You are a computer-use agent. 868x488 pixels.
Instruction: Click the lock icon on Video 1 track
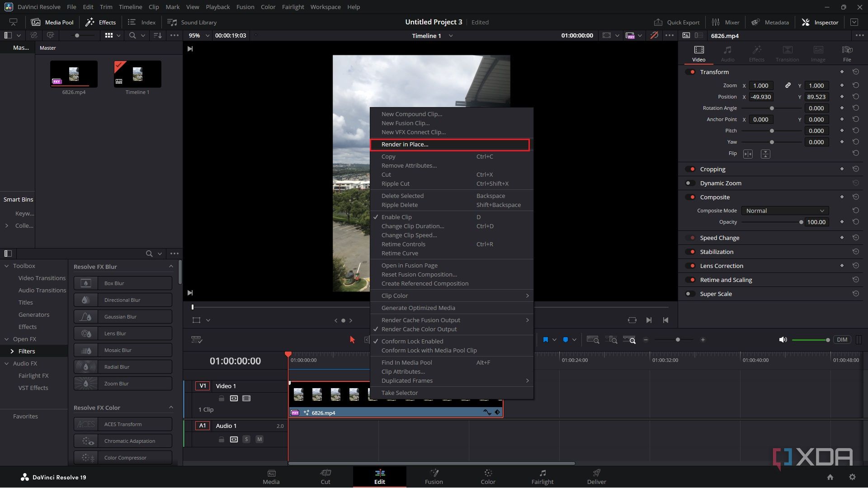221,399
